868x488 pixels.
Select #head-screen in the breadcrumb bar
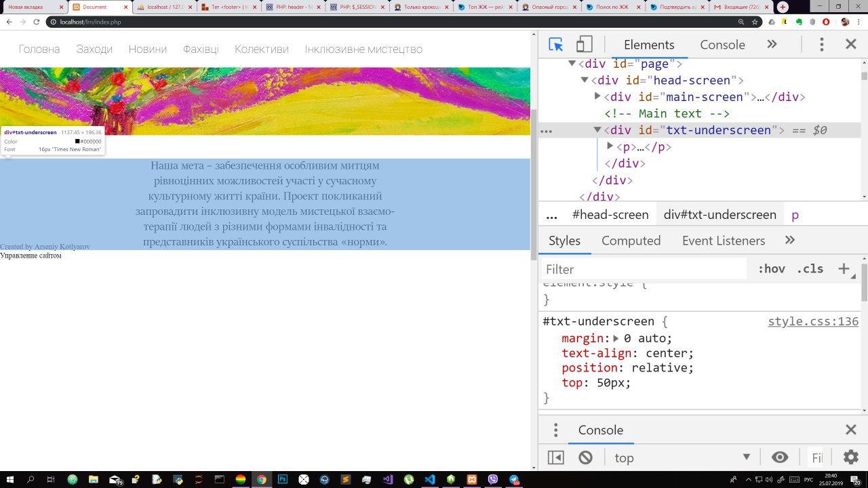pos(610,215)
